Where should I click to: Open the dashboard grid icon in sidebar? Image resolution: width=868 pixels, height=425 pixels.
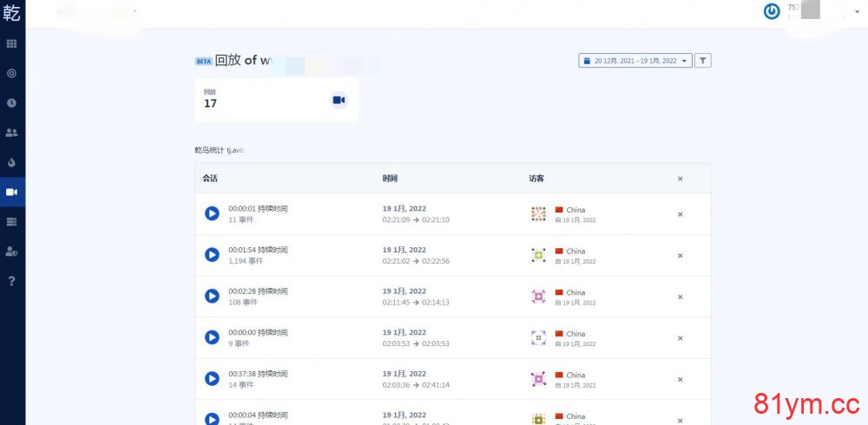coord(11,43)
